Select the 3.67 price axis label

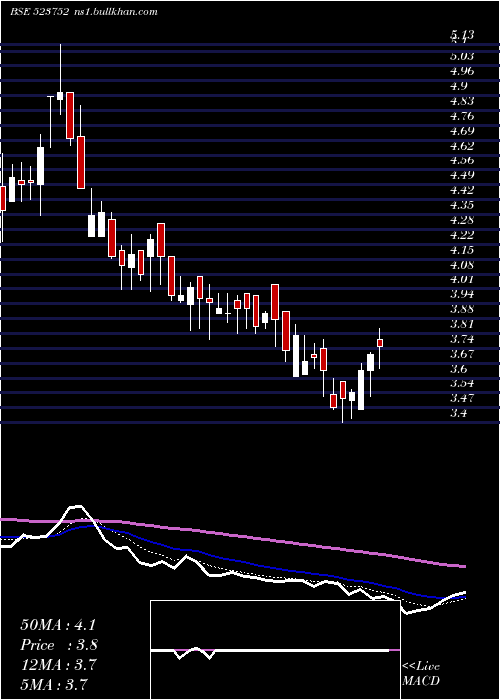pos(462,354)
